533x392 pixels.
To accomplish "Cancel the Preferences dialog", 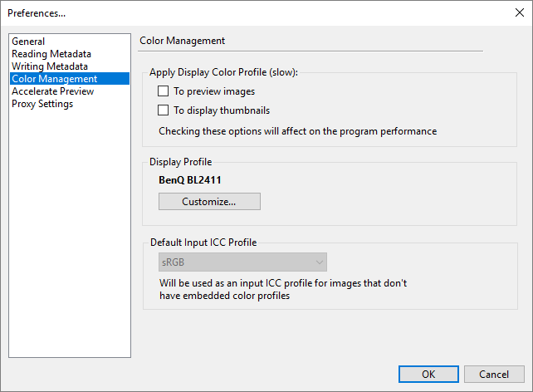I will point(494,374).
